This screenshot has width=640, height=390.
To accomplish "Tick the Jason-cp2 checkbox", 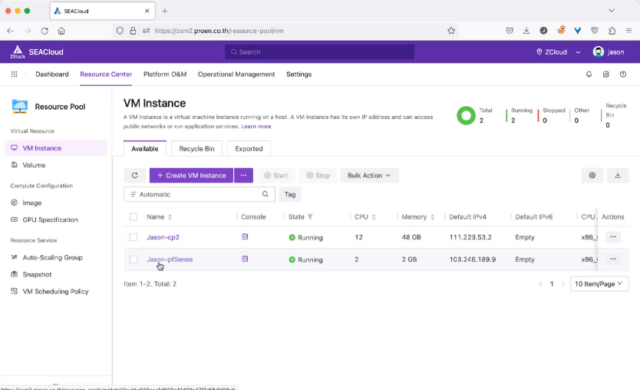I will pos(133,237).
